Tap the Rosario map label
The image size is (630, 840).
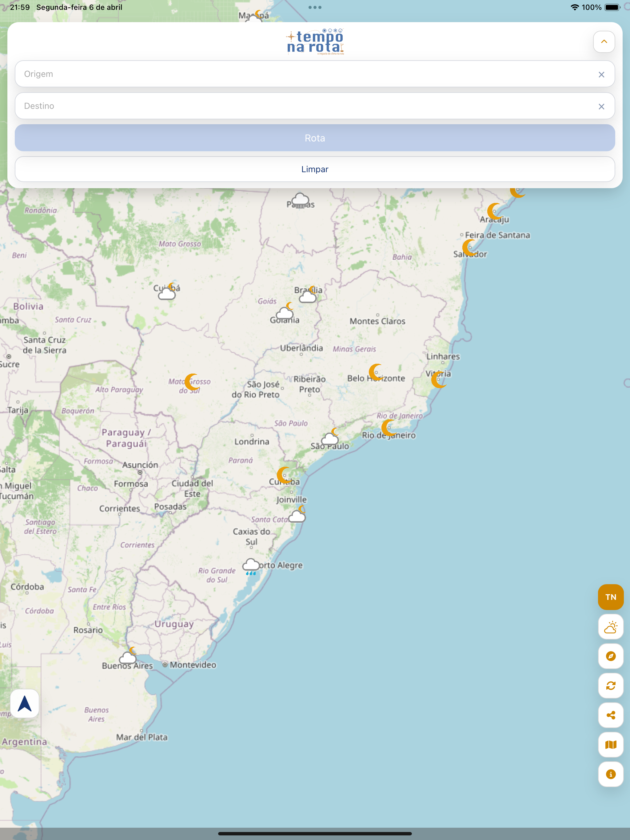click(x=88, y=630)
